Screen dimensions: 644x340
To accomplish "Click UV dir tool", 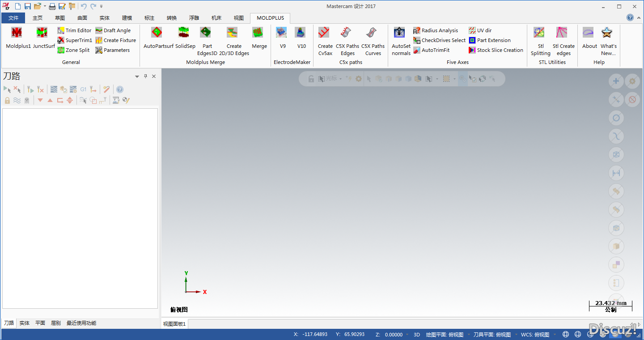I will [480, 30].
